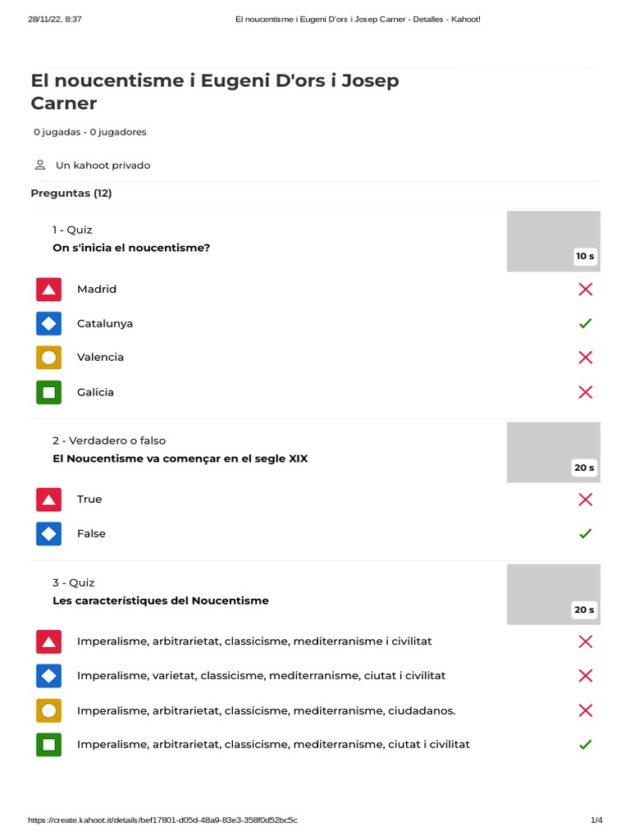Viewport: 630px width, 840px height.
Task: Click the 20 s timer badge on question 3
Action: point(584,609)
